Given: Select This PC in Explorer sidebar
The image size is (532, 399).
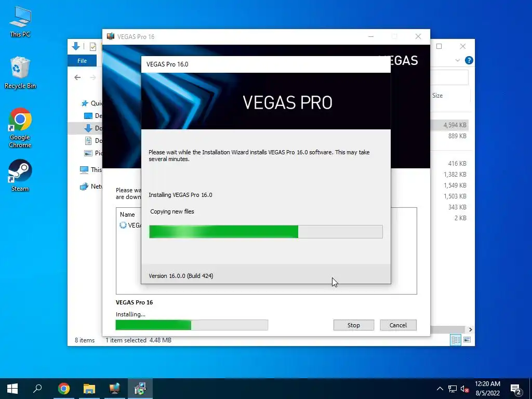Looking at the screenshot, I should click(x=91, y=170).
